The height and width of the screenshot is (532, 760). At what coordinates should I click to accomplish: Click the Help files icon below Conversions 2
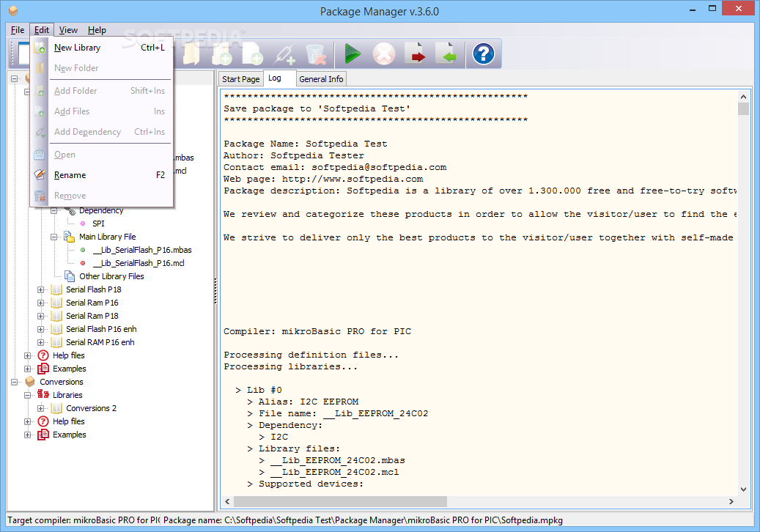(43, 421)
